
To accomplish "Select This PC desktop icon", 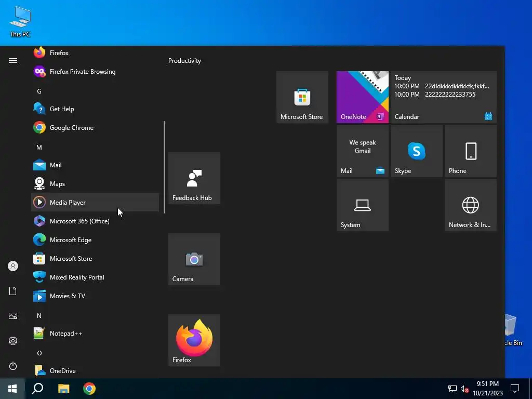I will point(20,22).
